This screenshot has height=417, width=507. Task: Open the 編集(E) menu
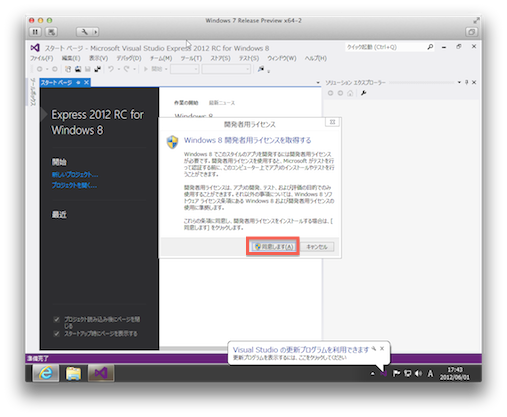(71, 58)
